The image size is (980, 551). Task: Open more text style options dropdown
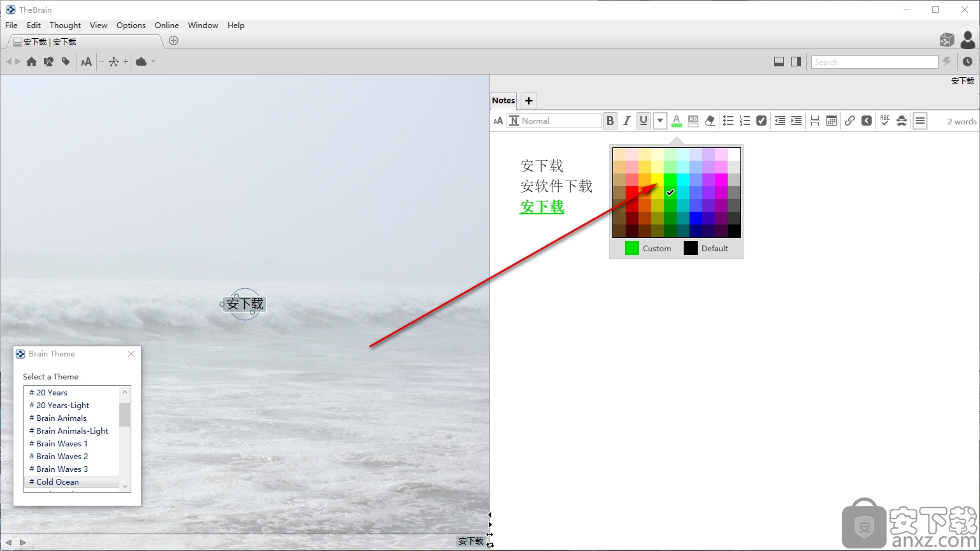coord(660,121)
